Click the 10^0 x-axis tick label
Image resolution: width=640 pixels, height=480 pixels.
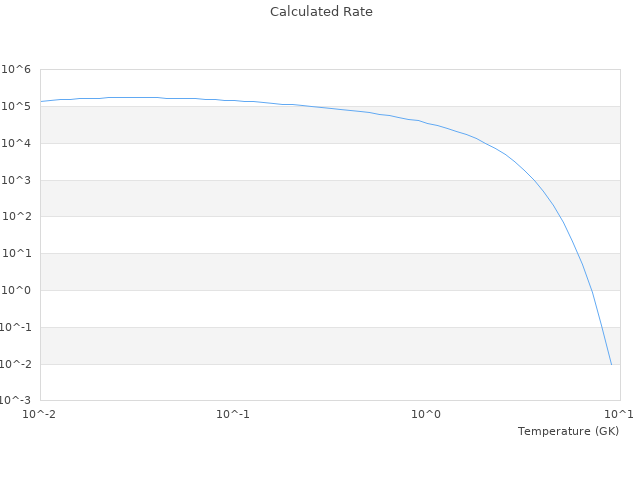[x=427, y=414]
